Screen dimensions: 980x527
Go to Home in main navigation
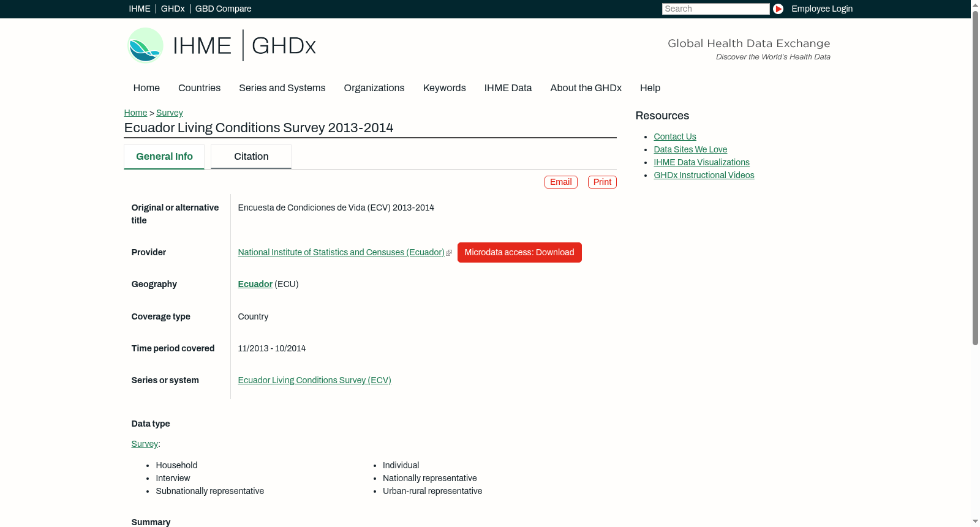click(146, 88)
